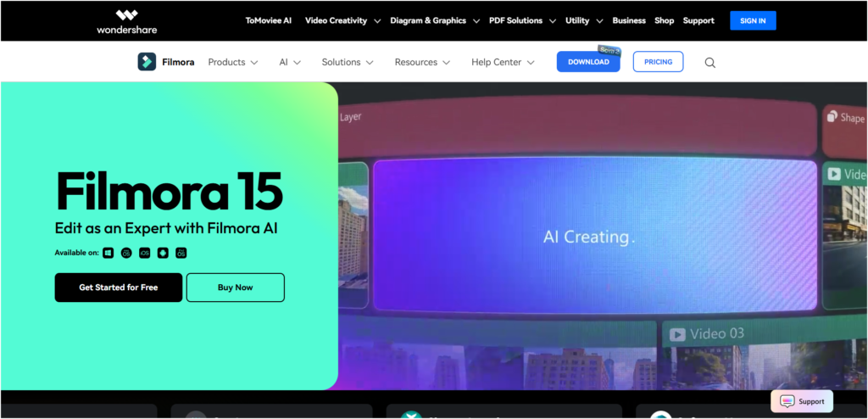Image resolution: width=868 pixels, height=419 pixels.
Task: Click the Filmora app logo icon
Action: (147, 62)
